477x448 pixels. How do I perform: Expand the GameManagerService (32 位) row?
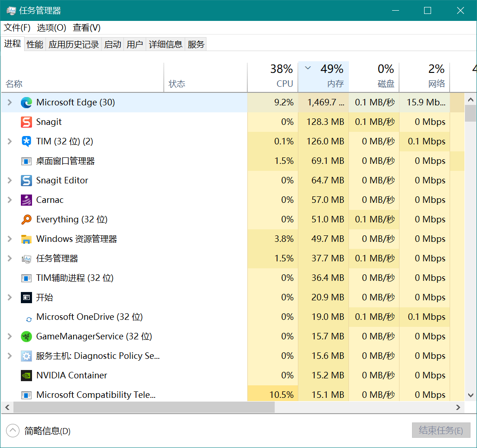10,336
